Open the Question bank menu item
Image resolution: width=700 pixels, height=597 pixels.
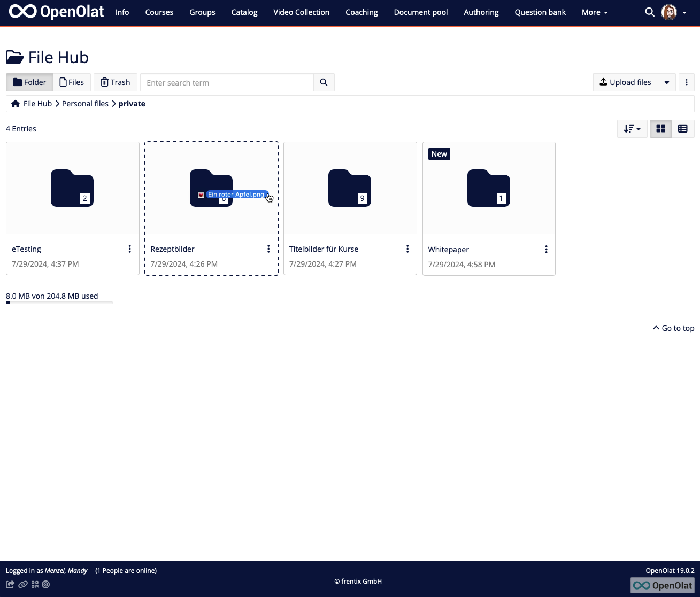click(540, 12)
